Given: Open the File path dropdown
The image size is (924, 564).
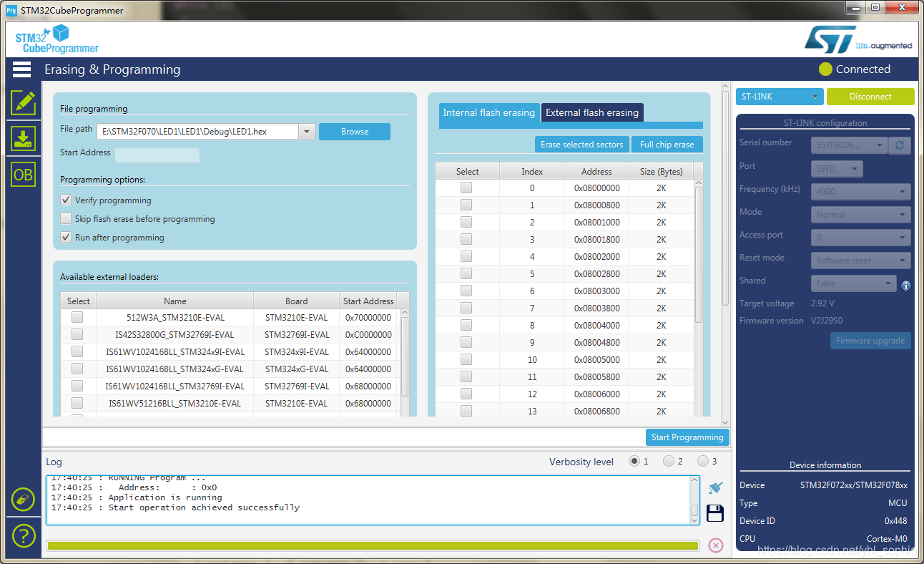Looking at the screenshot, I should [306, 132].
